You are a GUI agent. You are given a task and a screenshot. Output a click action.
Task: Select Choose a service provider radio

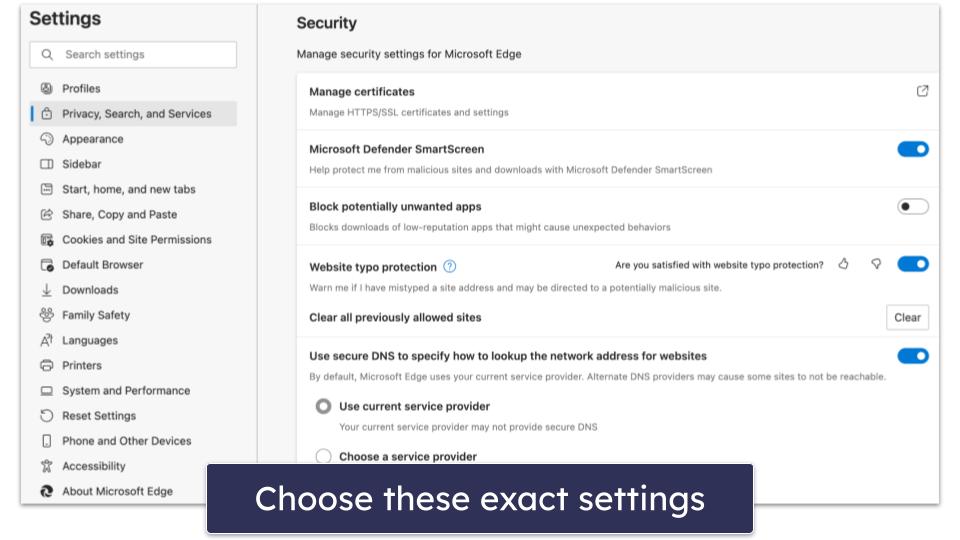pos(323,456)
